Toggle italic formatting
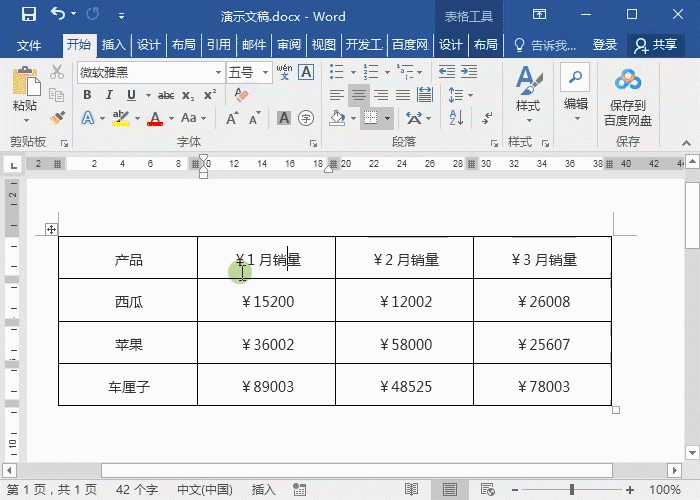 (x=109, y=95)
